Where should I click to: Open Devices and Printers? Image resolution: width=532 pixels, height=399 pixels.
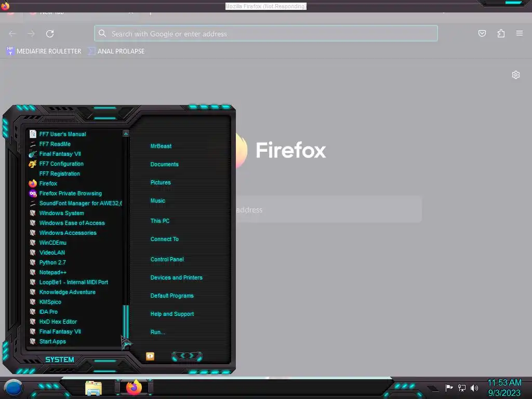[177, 277]
